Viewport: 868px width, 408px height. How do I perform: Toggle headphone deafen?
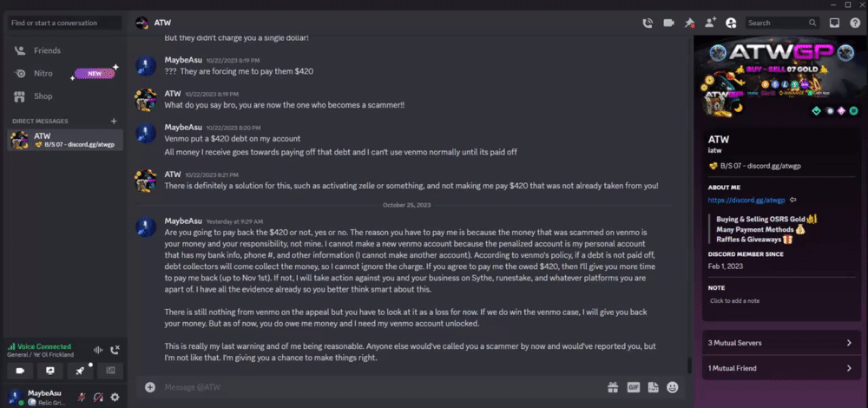98,398
